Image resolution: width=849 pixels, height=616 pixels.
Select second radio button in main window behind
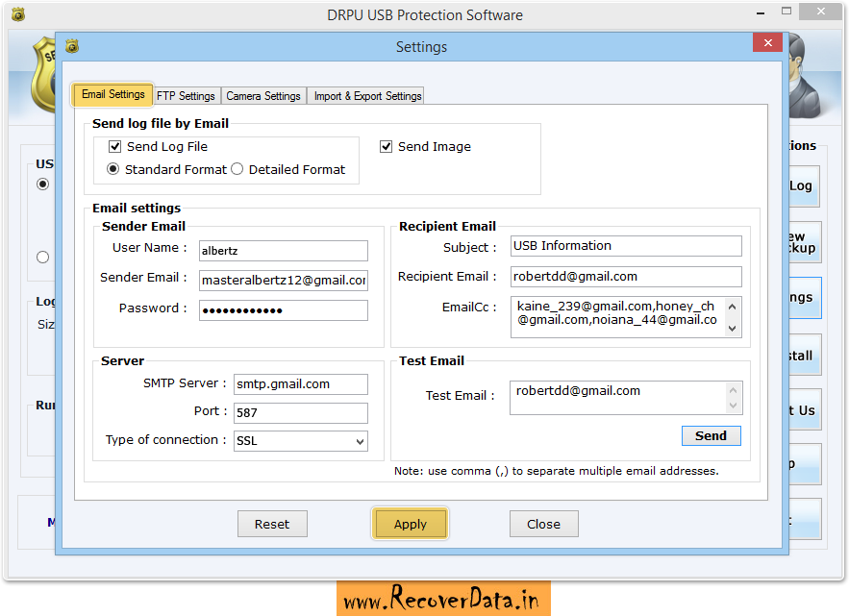coord(42,258)
